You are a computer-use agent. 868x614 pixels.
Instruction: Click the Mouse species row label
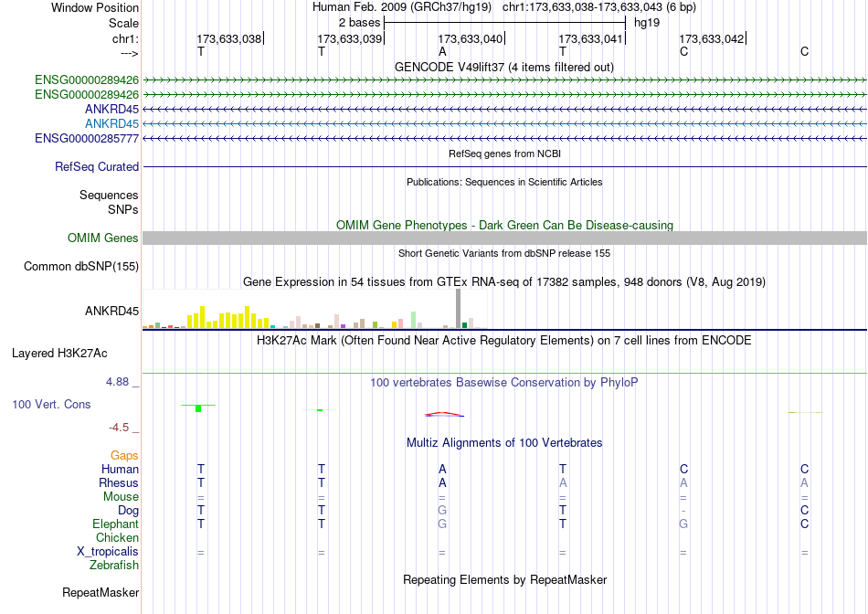[121, 497]
